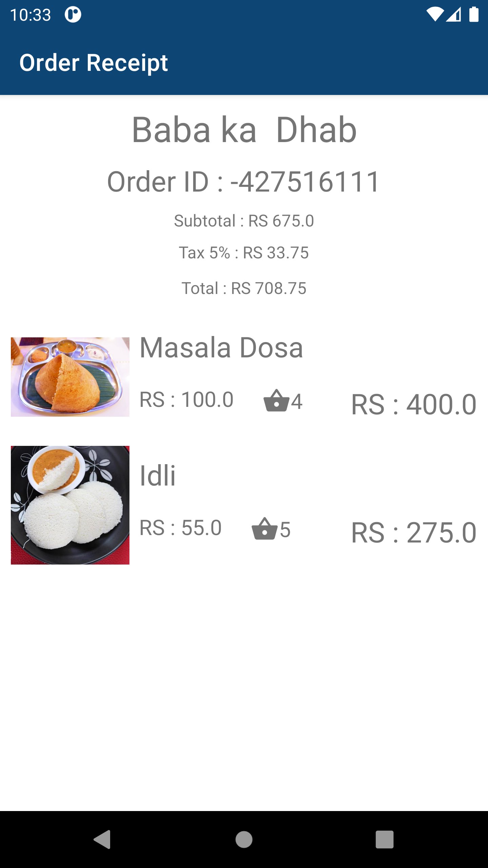Tap the Subtotal RS 675.0 line
The image size is (488, 868).
pyautogui.click(x=244, y=221)
